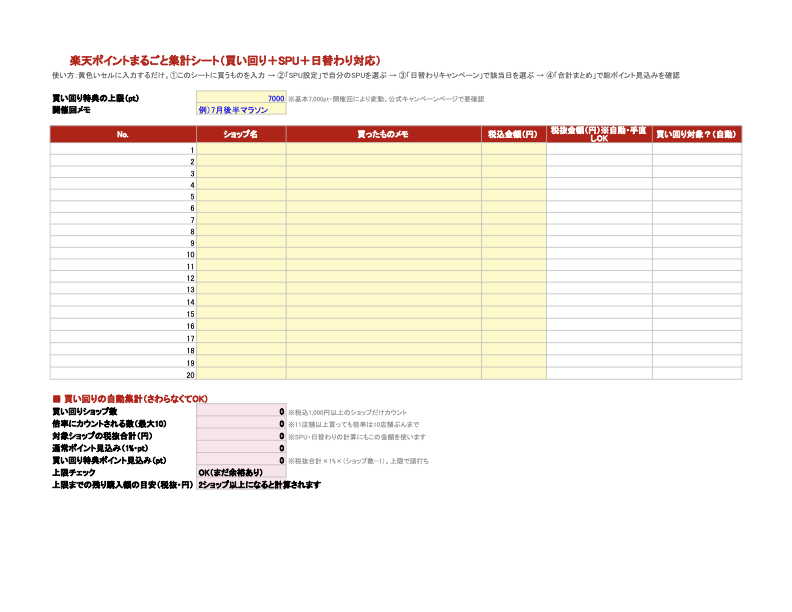The image size is (792, 612).
Task: Click the 通常ポイント見込み(1%・pt) label
Action: pyautogui.click(x=100, y=448)
